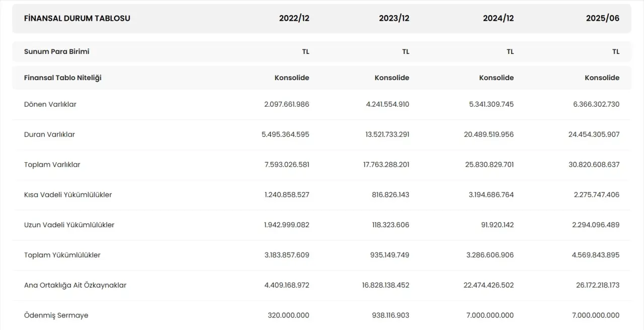
Task: Click the Sunum Para Birimi label
Action: coord(56,51)
